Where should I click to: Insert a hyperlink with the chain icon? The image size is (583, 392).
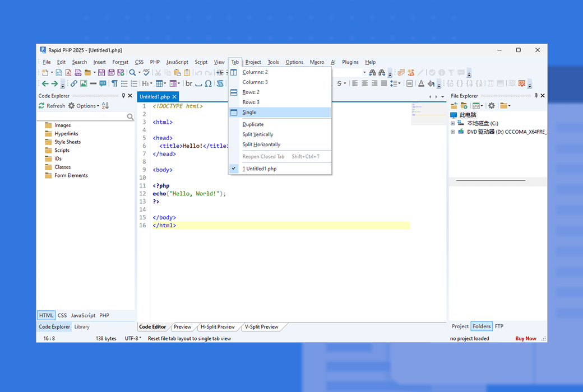(x=74, y=83)
